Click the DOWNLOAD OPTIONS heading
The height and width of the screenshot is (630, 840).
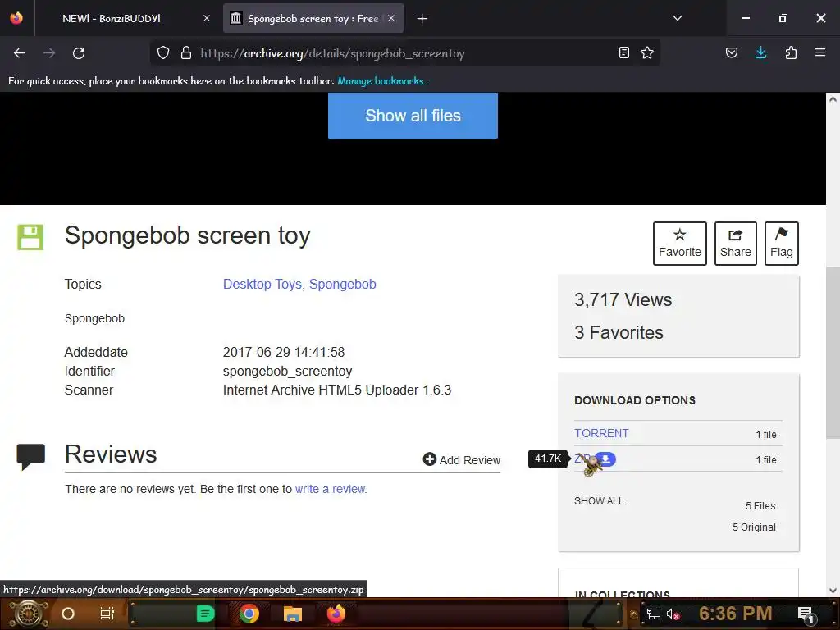click(635, 400)
